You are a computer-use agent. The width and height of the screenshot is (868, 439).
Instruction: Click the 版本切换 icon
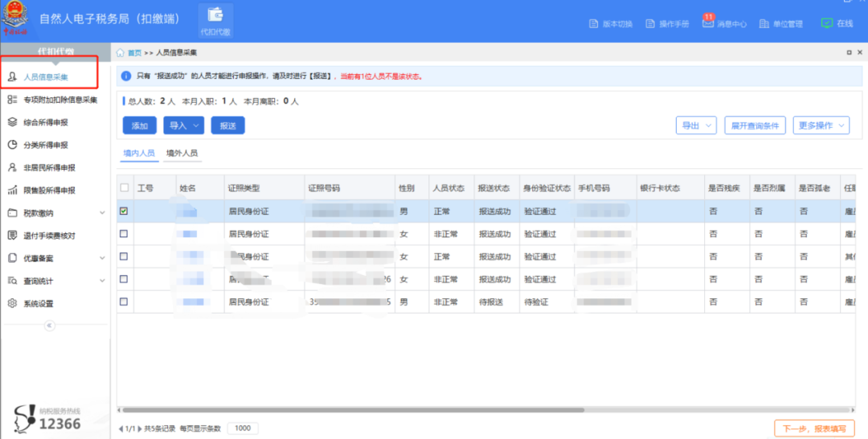pyautogui.click(x=594, y=24)
